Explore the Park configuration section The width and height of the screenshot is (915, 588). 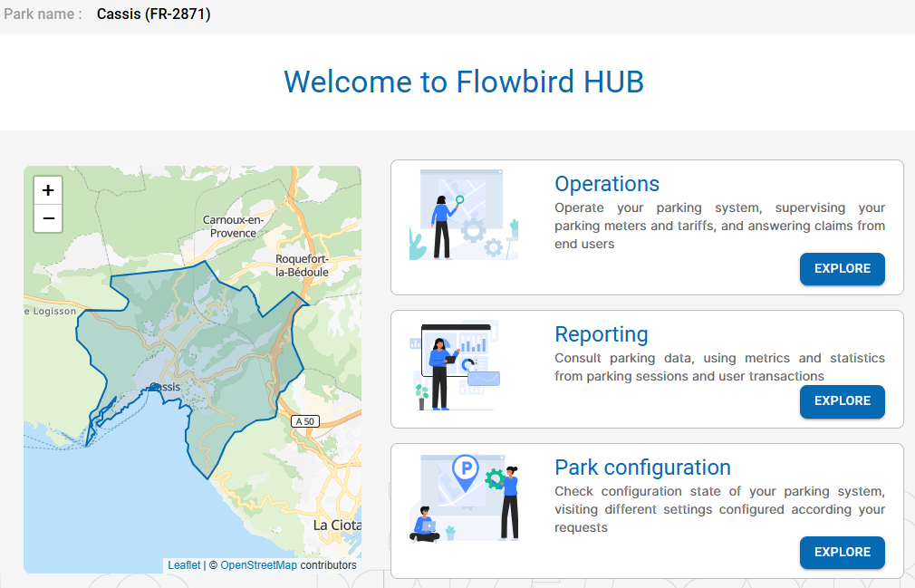[842, 553]
